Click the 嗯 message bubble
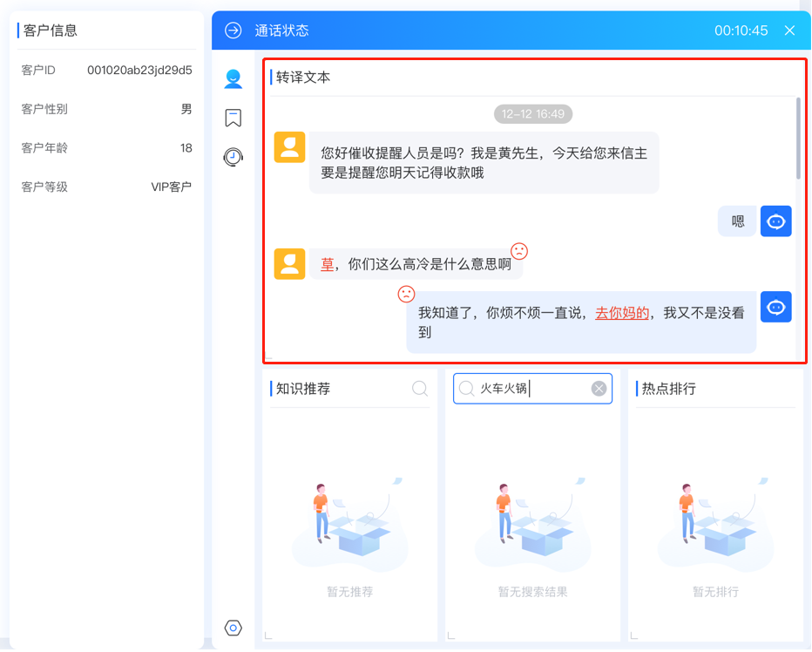This screenshot has width=812, height=652. (737, 221)
